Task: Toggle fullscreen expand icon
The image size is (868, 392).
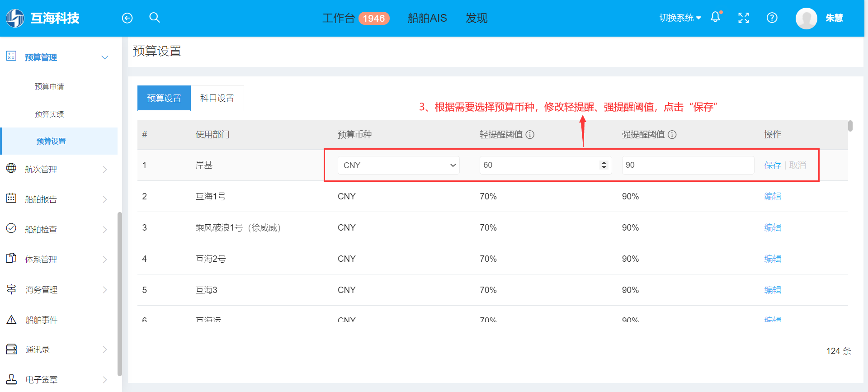Action: pos(744,18)
